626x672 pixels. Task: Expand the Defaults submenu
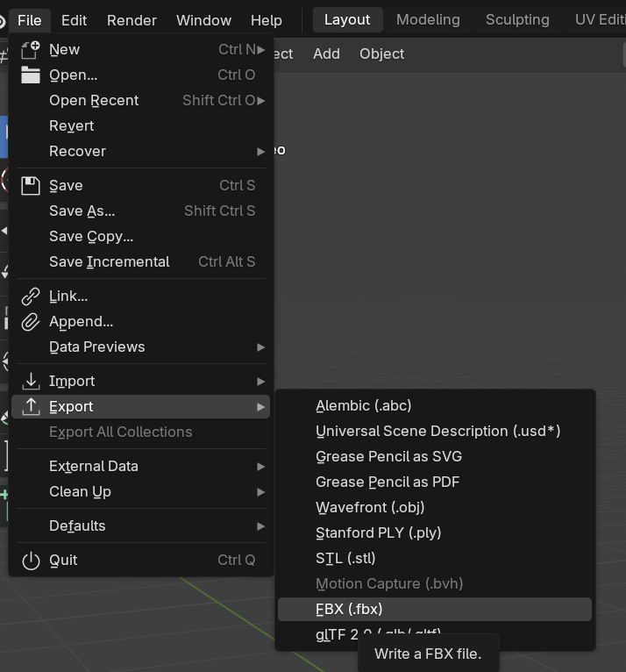(141, 525)
